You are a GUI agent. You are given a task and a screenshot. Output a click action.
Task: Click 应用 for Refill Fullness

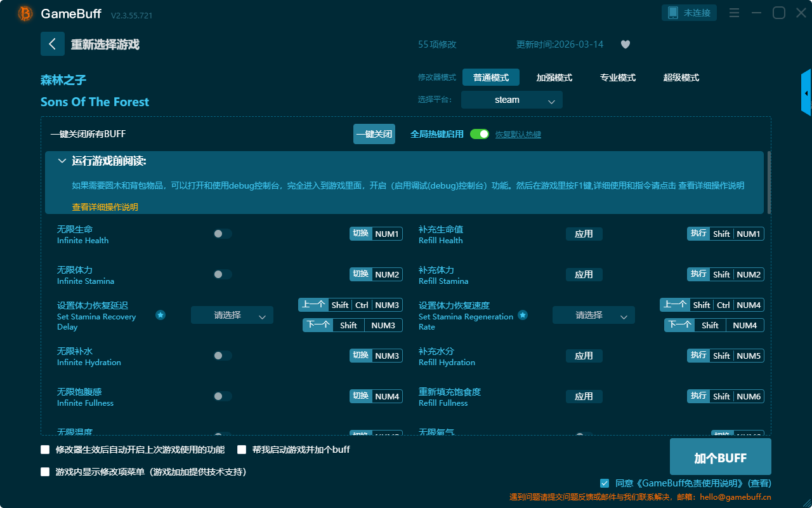584,396
